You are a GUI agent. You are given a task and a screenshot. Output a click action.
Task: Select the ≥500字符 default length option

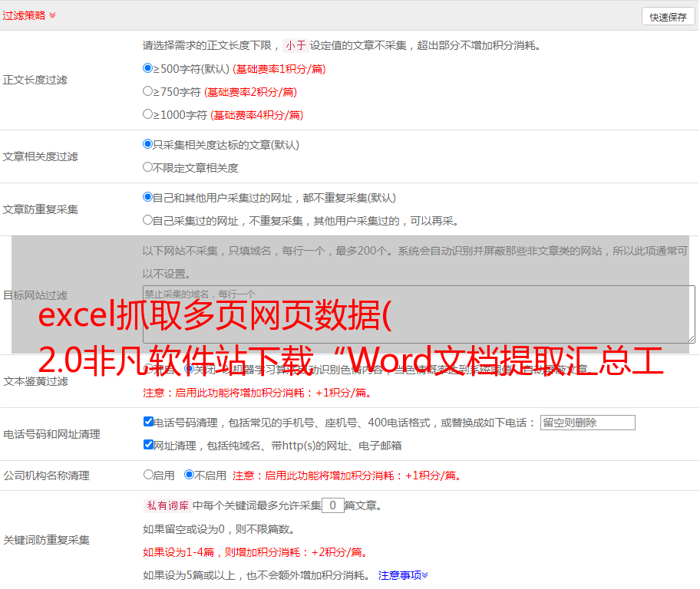coord(148,68)
